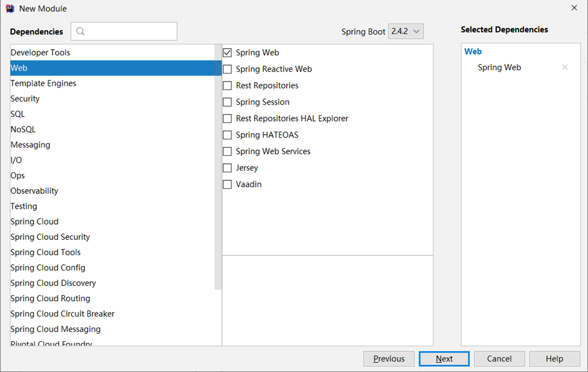Select the Spring Cloud Discovery category
The width and height of the screenshot is (588, 372).
click(x=53, y=283)
